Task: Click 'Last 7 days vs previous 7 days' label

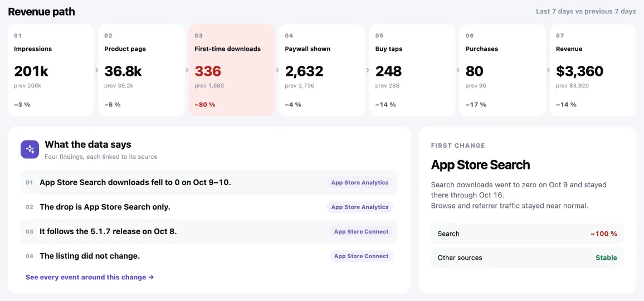Action: (x=586, y=12)
